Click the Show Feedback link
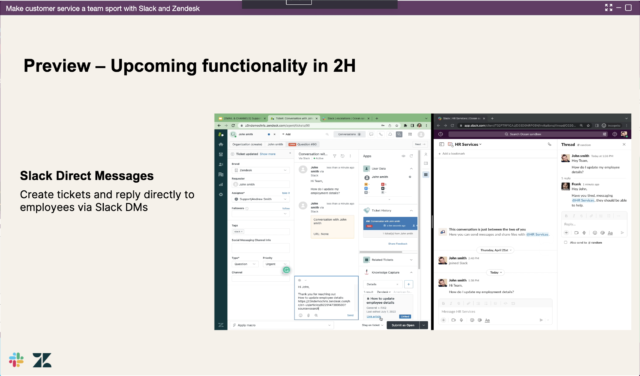The image size is (640, 376). point(398,244)
